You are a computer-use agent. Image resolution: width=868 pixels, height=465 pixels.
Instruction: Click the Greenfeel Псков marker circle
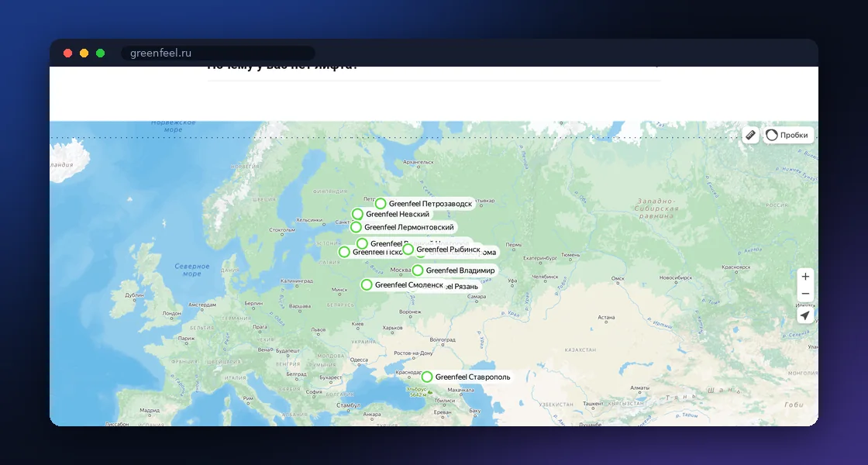click(x=344, y=252)
